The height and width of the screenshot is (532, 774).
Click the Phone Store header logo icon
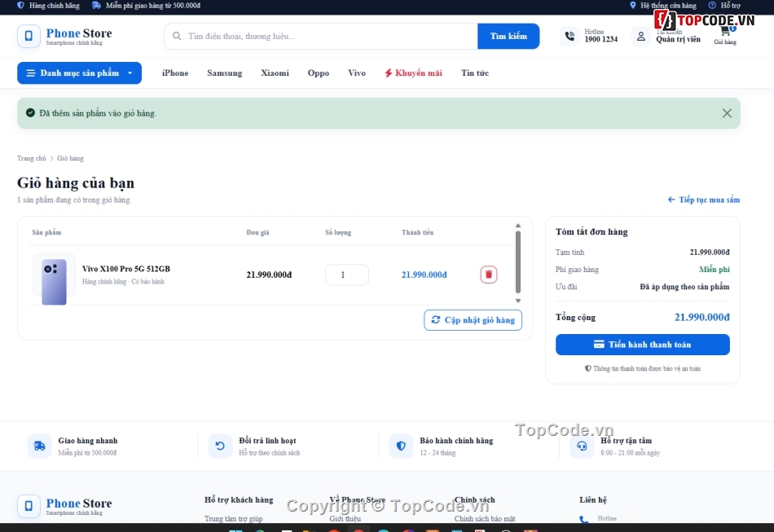click(29, 36)
